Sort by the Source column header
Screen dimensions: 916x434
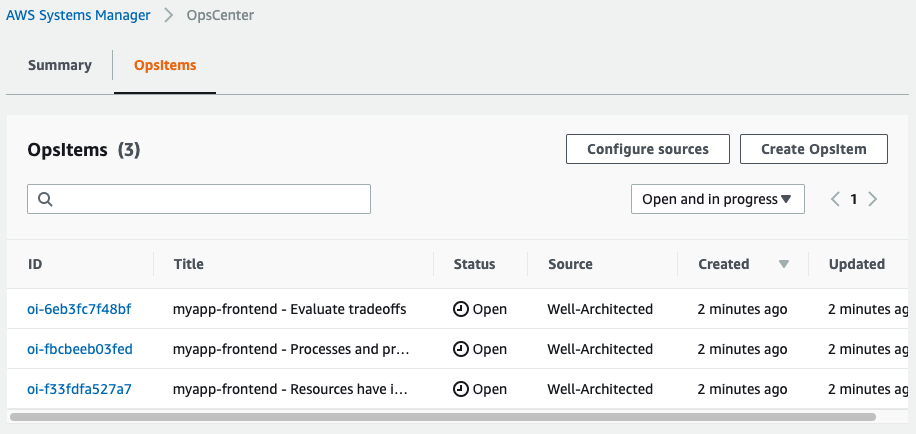(570, 264)
